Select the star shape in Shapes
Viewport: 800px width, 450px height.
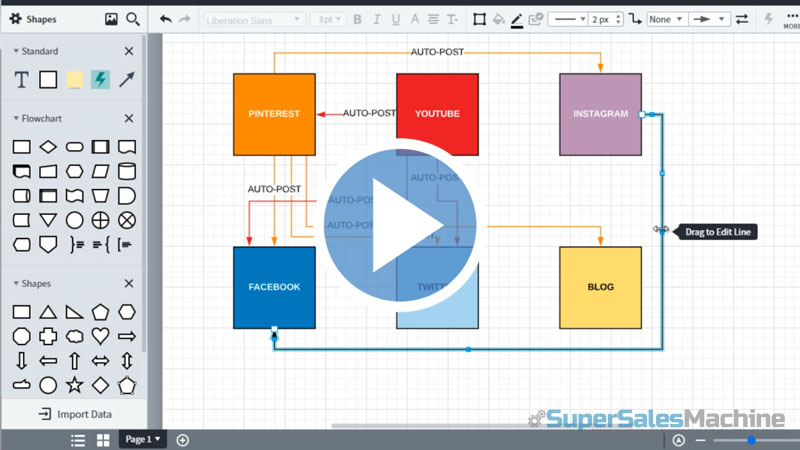(74, 385)
